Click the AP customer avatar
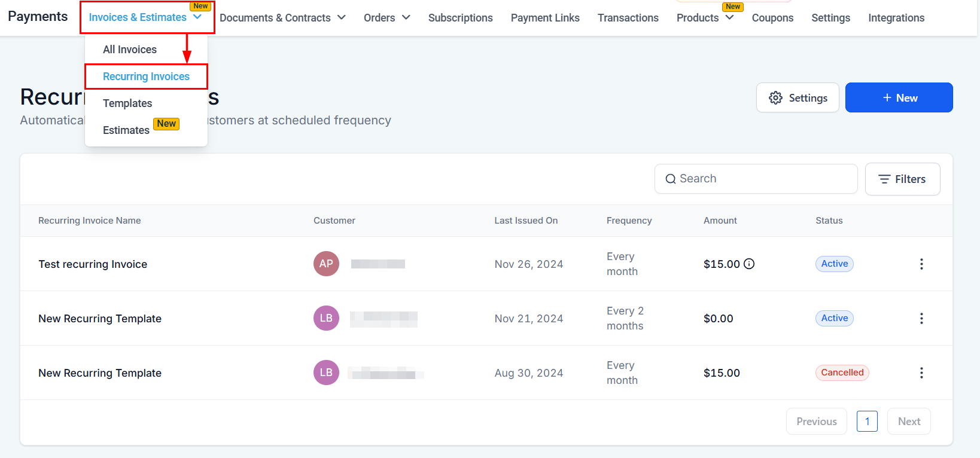The image size is (980, 458). pyautogui.click(x=326, y=264)
